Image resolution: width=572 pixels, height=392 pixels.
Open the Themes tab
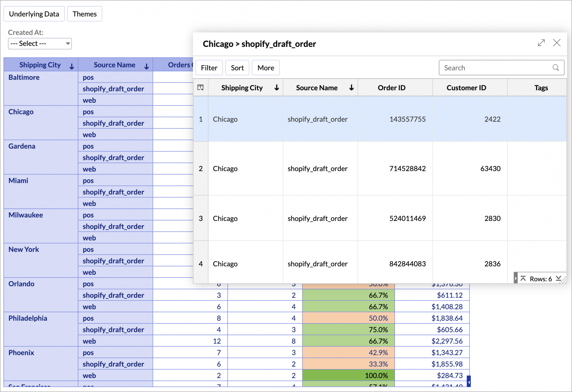pyautogui.click(x=85, y=14)
